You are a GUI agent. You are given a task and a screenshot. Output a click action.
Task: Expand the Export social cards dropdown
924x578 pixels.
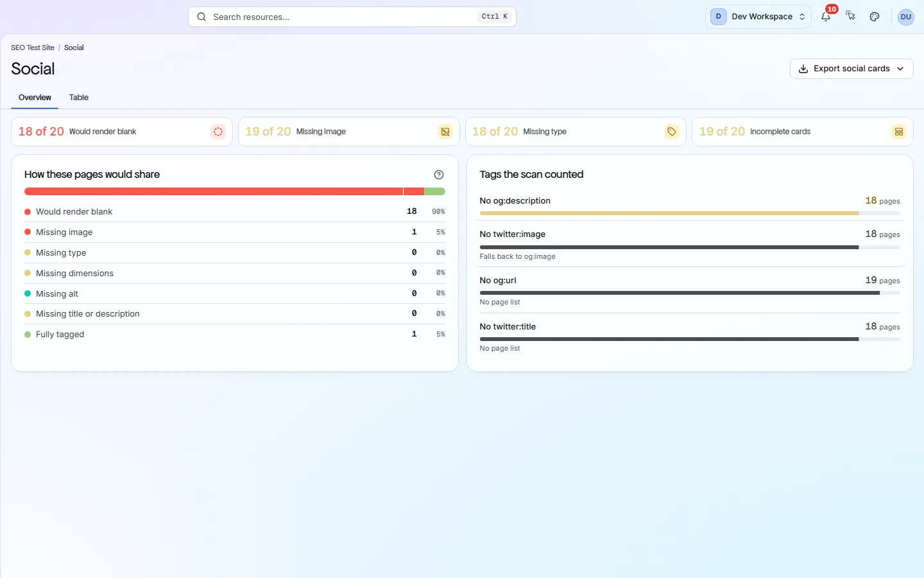click(x=851, y=69)
